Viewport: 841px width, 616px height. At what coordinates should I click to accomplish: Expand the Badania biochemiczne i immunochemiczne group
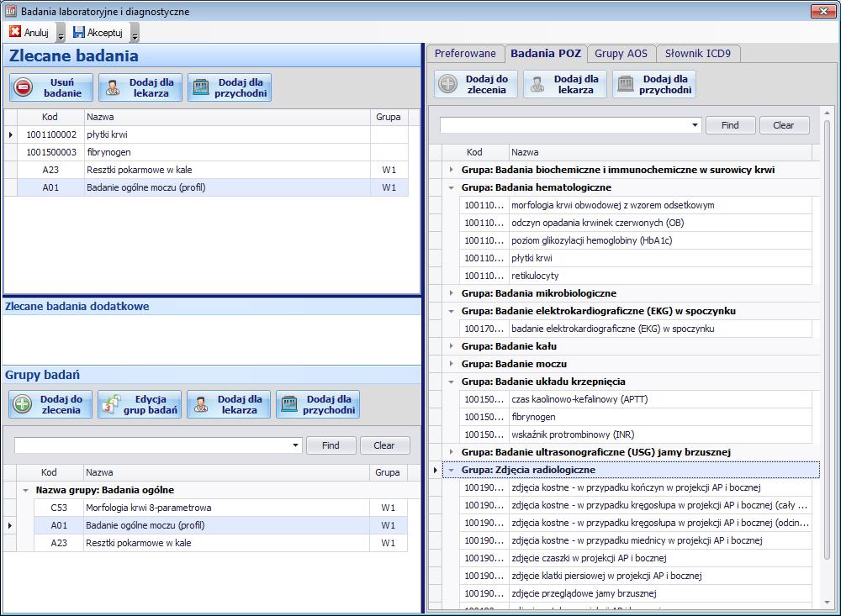click(451, 170)
